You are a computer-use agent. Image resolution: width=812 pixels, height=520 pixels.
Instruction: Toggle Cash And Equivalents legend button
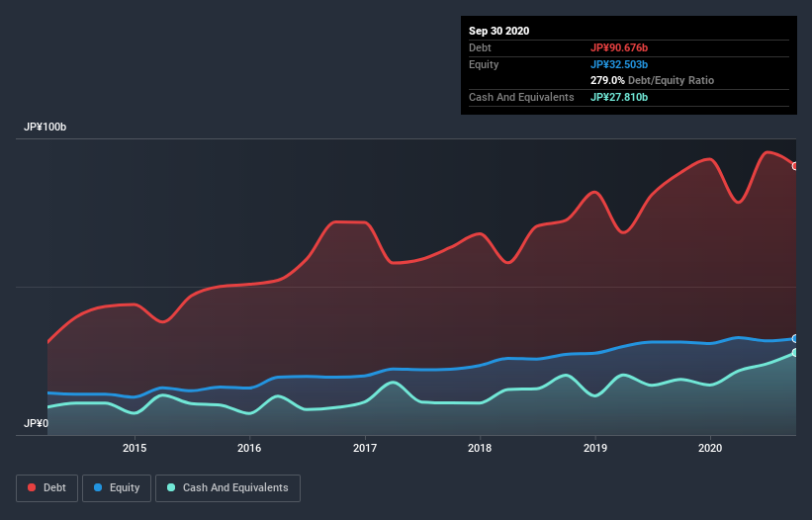[x=227, y=488]
